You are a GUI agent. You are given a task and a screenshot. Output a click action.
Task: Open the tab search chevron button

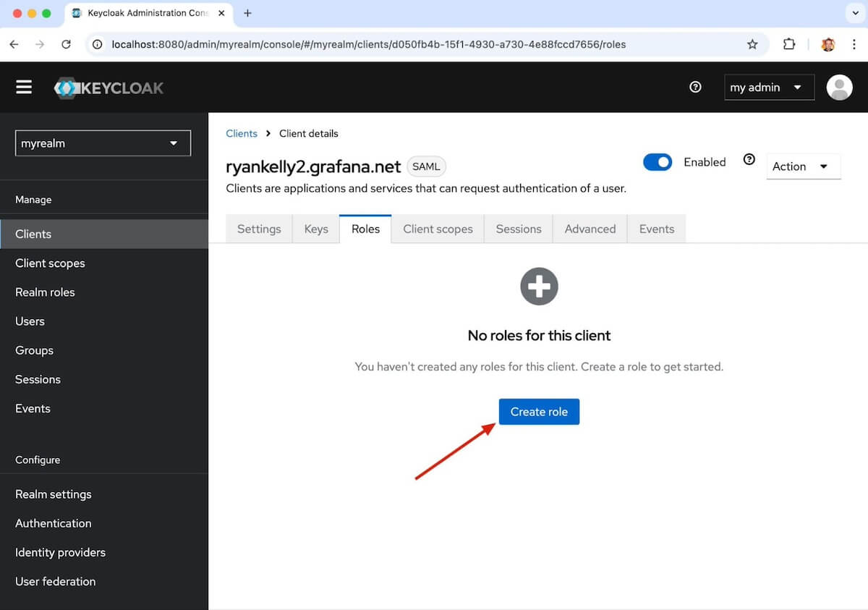click(x=855, y=13)
